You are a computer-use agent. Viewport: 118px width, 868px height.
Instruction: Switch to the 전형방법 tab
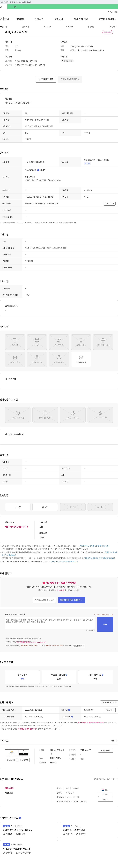[91, 27]
